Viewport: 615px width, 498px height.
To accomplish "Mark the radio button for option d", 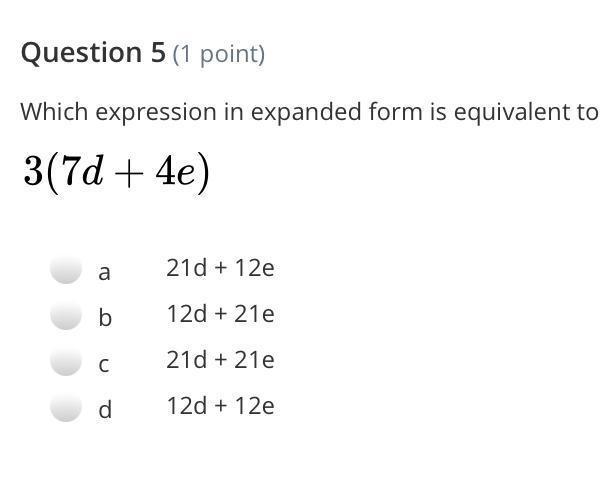I will 66,406.
